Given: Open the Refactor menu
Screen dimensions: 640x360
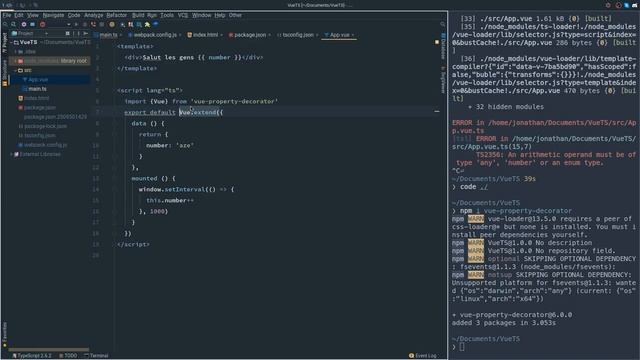Looking at the screenshot, I should pos(117,15).
